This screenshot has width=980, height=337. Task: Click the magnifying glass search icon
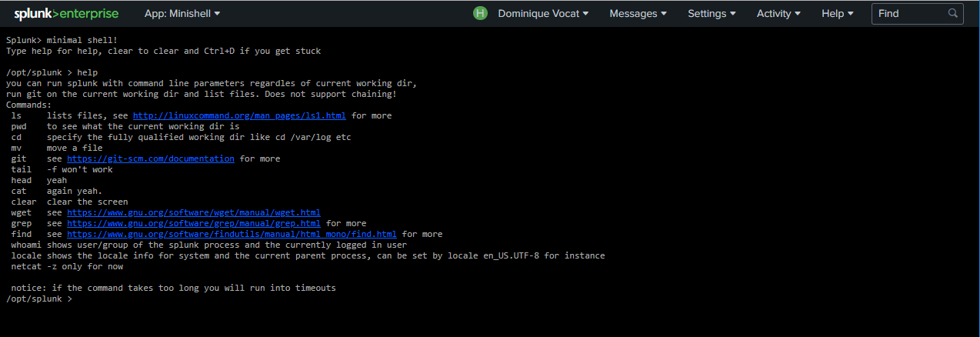tap(953, 13)
